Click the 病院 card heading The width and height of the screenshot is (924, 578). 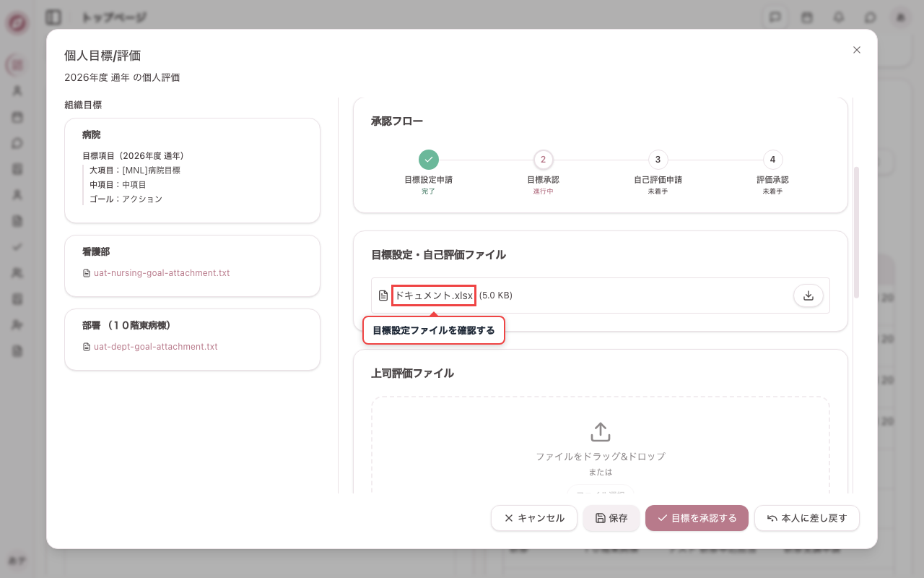point(92,135)
